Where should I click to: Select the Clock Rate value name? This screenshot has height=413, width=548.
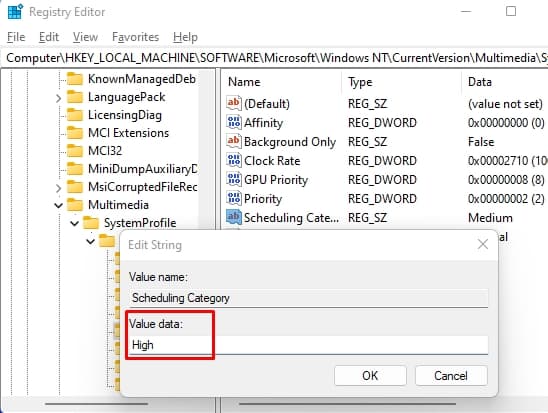pyautogui.click(x=272, y=161)
